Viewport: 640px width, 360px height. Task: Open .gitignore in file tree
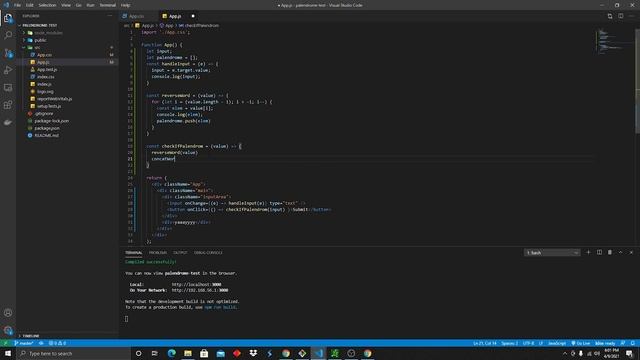pos(67,113)
